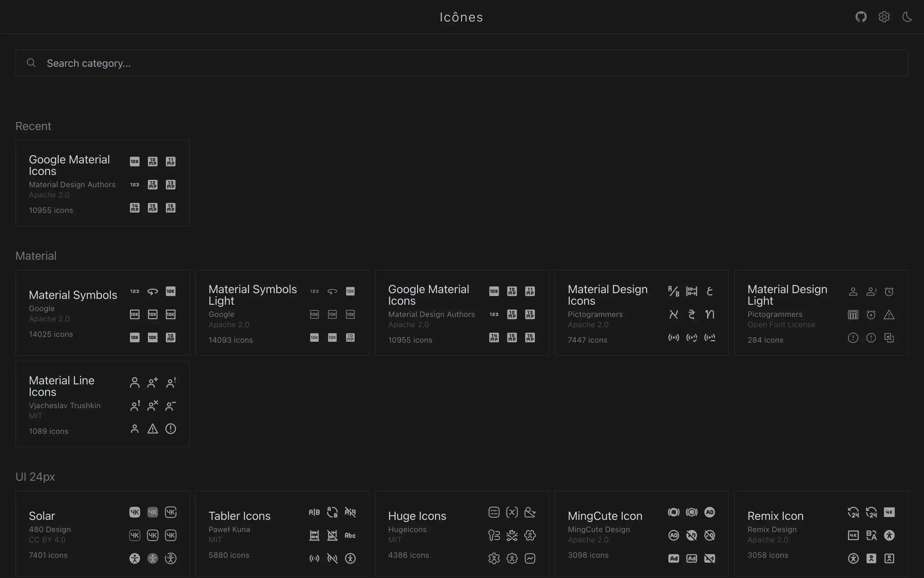Image resolution: width=924 pixels, height=578 pixels.
Task: Click the Paweł Kuna author text
Action: coord(229,530)
